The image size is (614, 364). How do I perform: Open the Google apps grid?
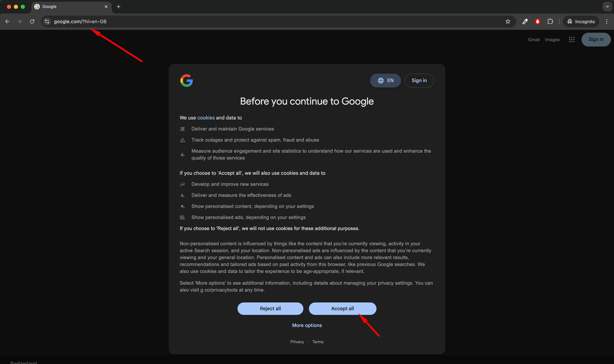tap(572, 40)
